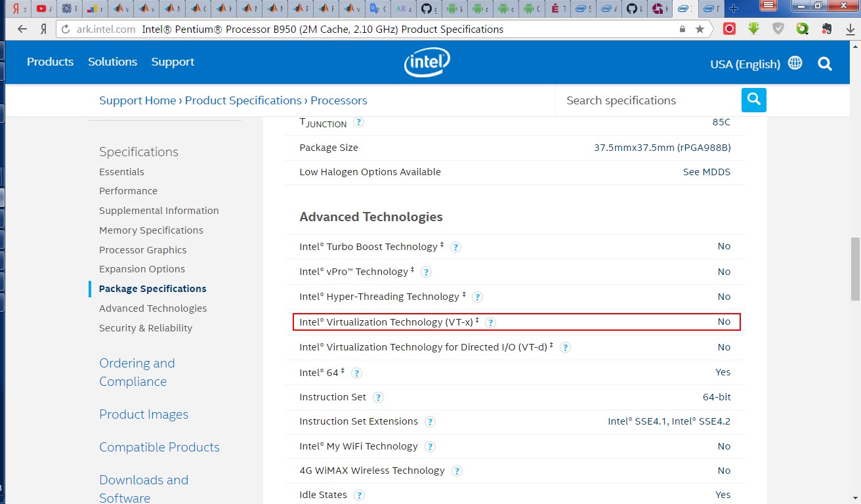The width and height of the screenshot is (861, 504).
Task: Open Product Specifications breadcrumb link
Action: click(x=243, y=100)
